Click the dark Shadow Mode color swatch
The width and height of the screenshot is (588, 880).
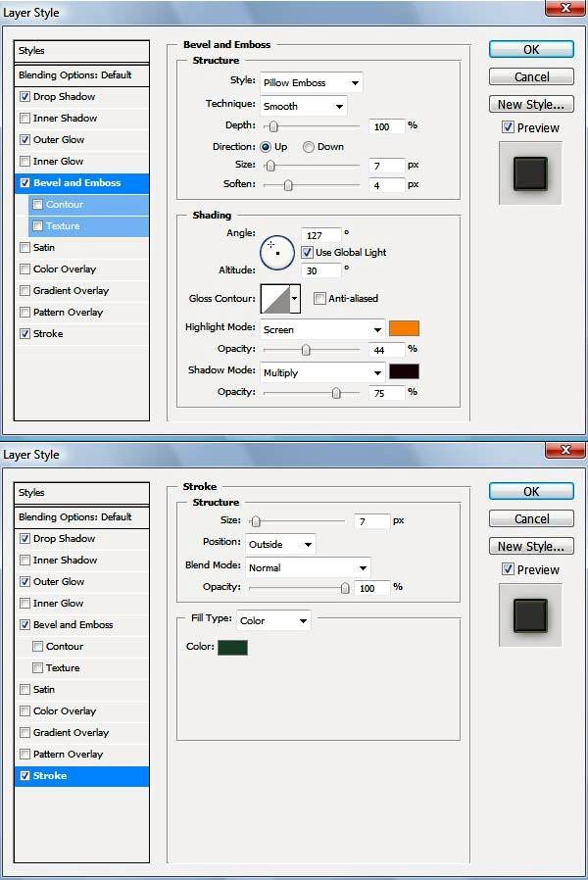pyautogui.click(x=404, y=371)
